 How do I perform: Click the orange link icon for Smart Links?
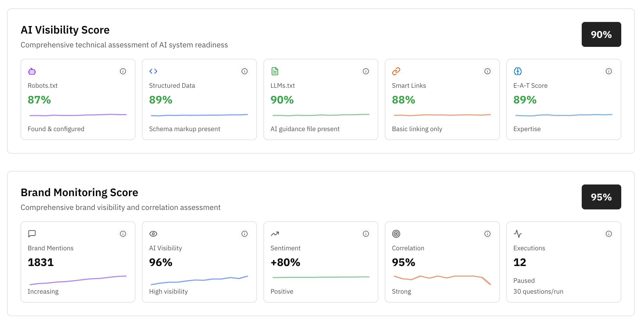396,71
